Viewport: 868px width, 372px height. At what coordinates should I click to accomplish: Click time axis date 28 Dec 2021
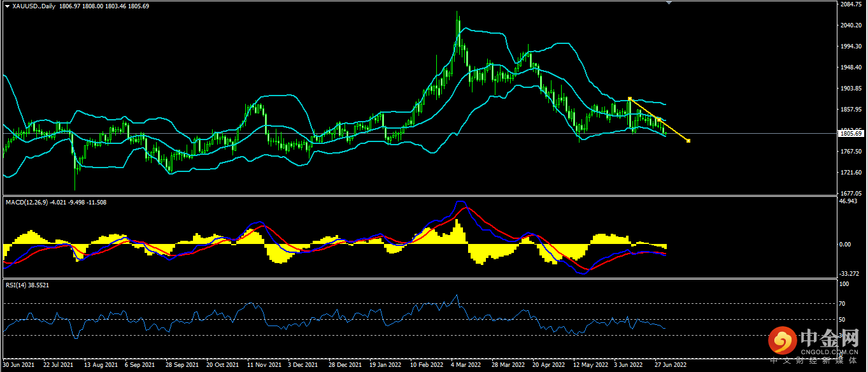pyautogui.click(x=345, y=366)
